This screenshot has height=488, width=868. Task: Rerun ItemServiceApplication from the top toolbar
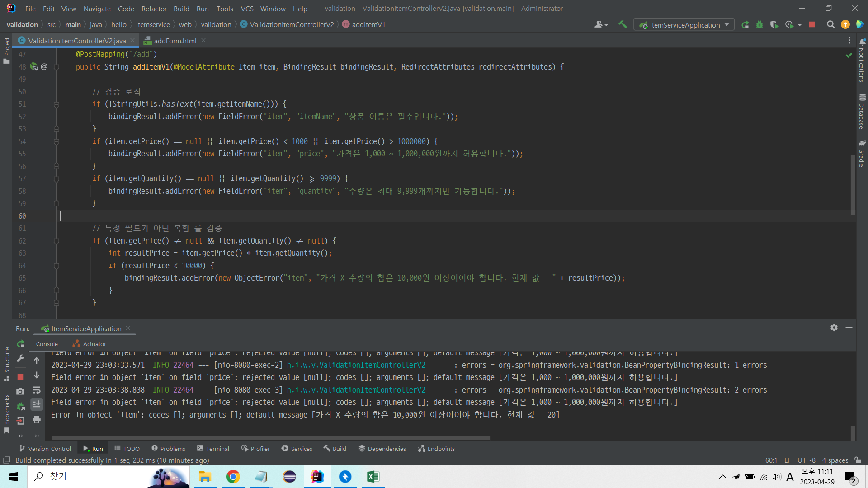point(745,25)
